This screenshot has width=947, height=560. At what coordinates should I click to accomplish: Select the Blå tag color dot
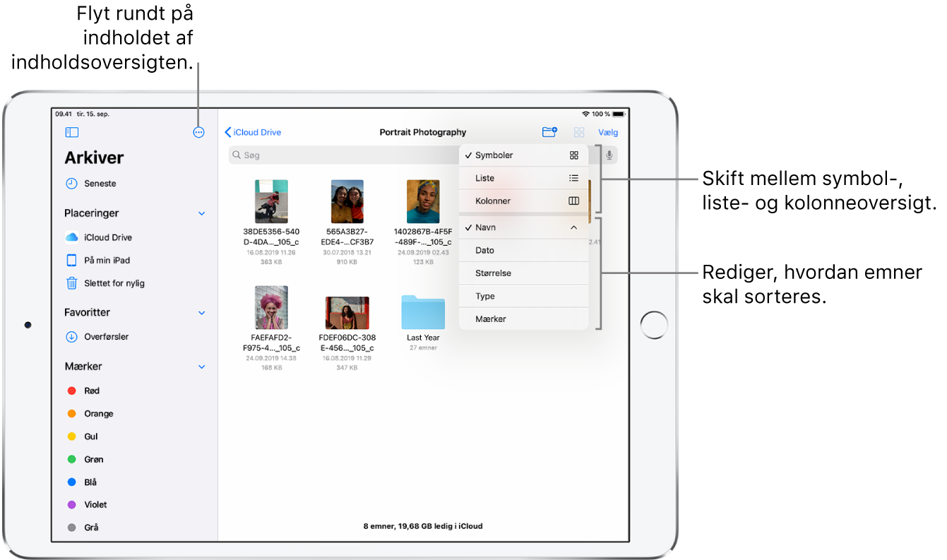pos(71,482)
